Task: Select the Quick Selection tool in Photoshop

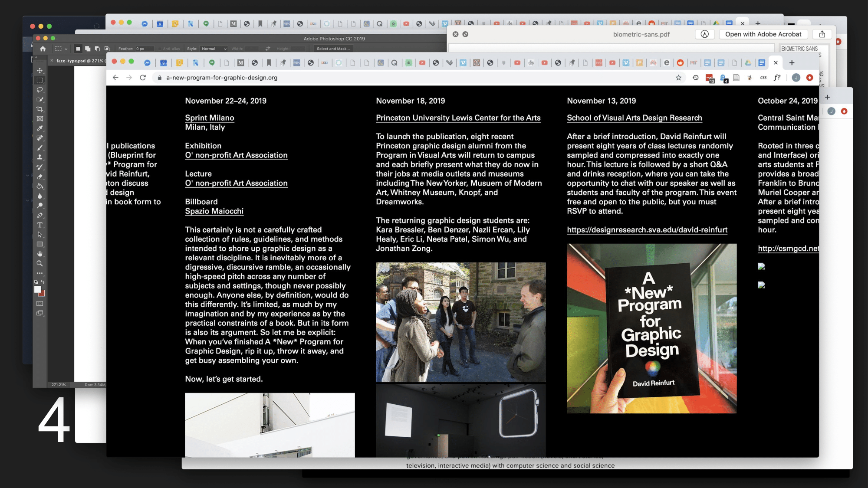Action: tap(40, 100)
